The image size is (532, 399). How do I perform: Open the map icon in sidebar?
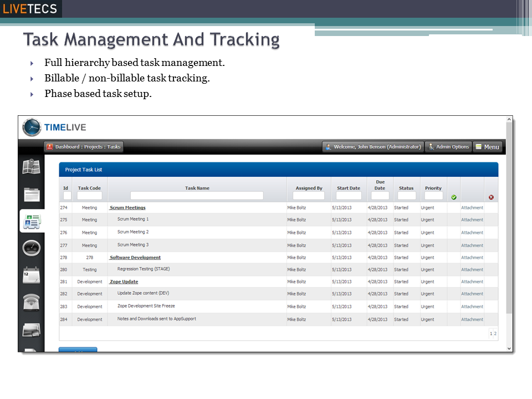click(31, 167)
